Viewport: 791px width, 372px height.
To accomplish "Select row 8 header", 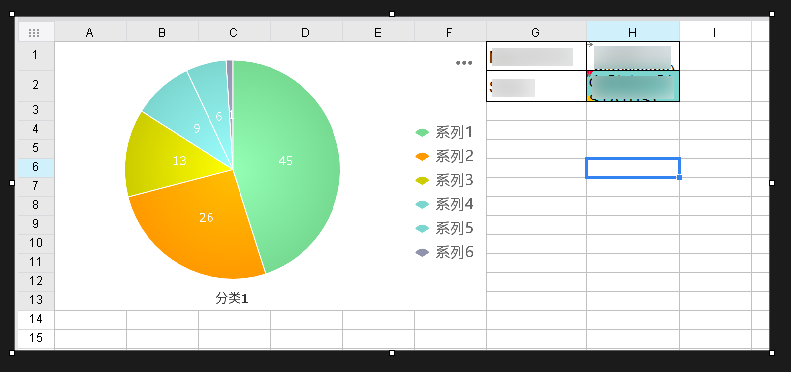I will coord(35,205).
